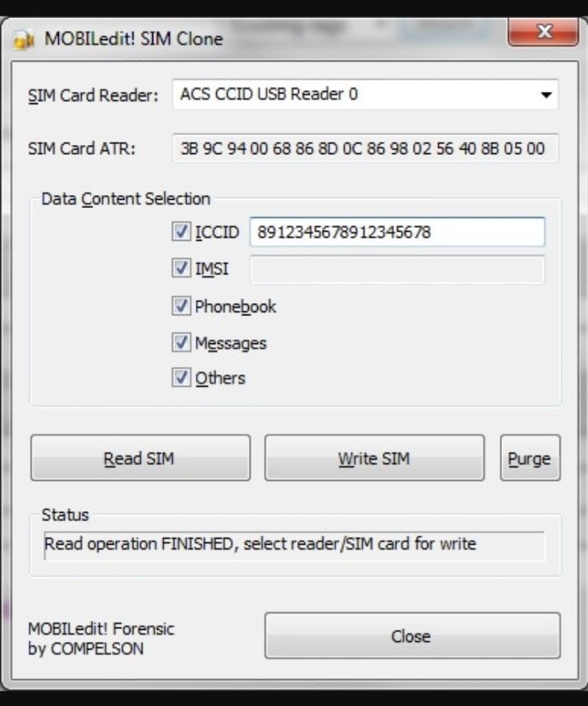588x706 pixels.
Task: Untick the Messages checkbox
Action: coord(181,342)
